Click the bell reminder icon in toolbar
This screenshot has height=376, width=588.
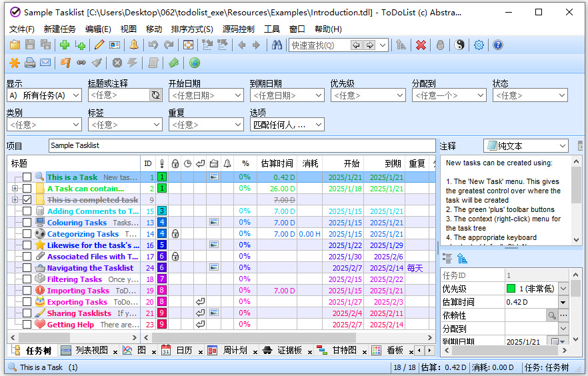pyautogui.click(x=134, y=45)
